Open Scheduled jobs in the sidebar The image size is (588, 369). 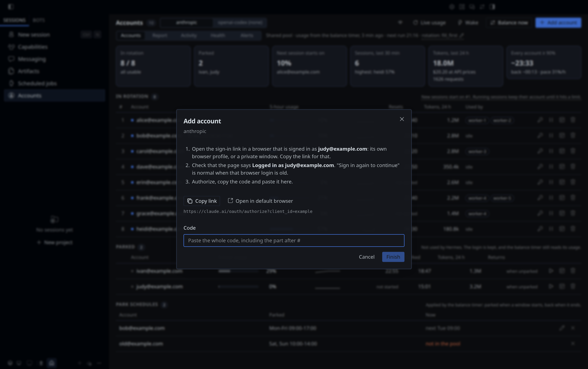pos(55,83)
